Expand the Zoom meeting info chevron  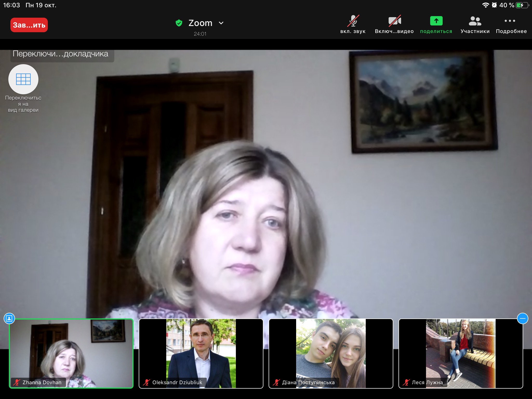tap(221, 23)
